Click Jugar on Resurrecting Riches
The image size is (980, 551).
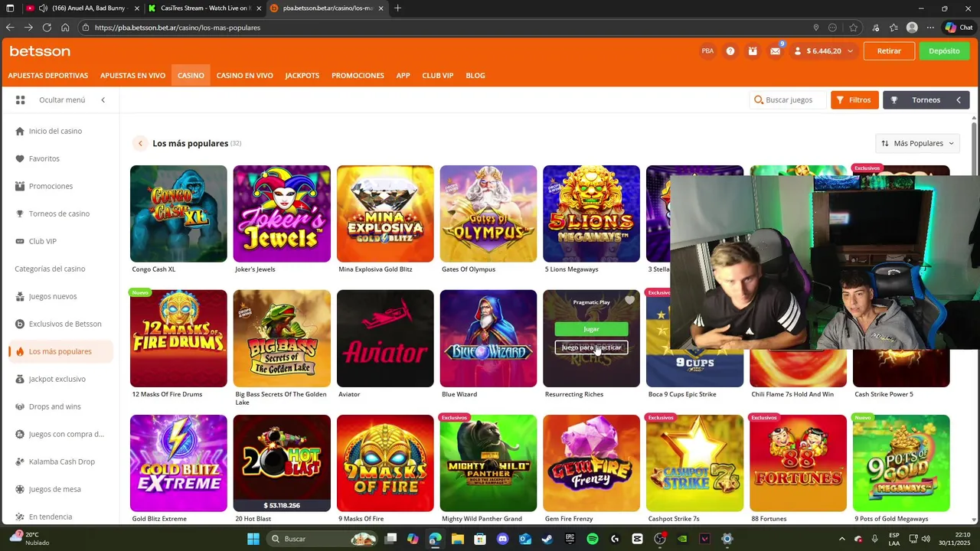point(591,329)
